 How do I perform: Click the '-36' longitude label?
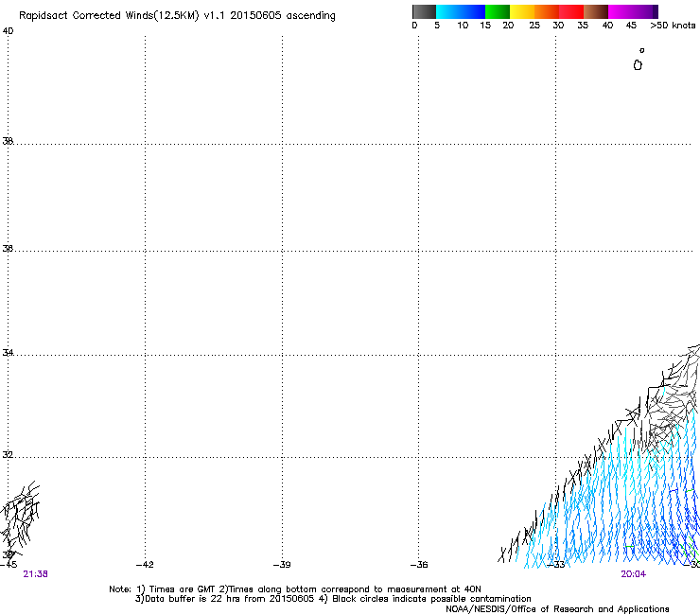click(419, 565)
